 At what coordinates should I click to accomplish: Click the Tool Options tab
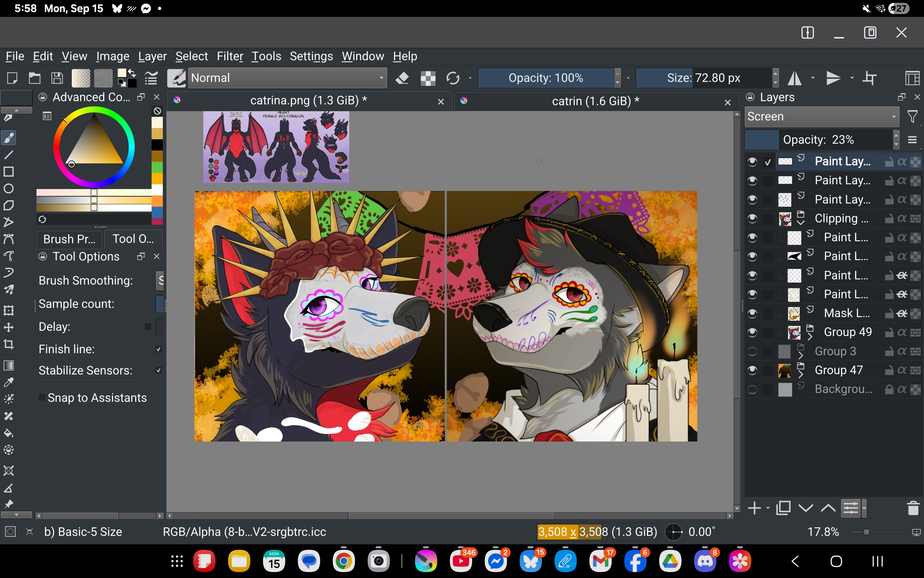click(x=133, y=239)
